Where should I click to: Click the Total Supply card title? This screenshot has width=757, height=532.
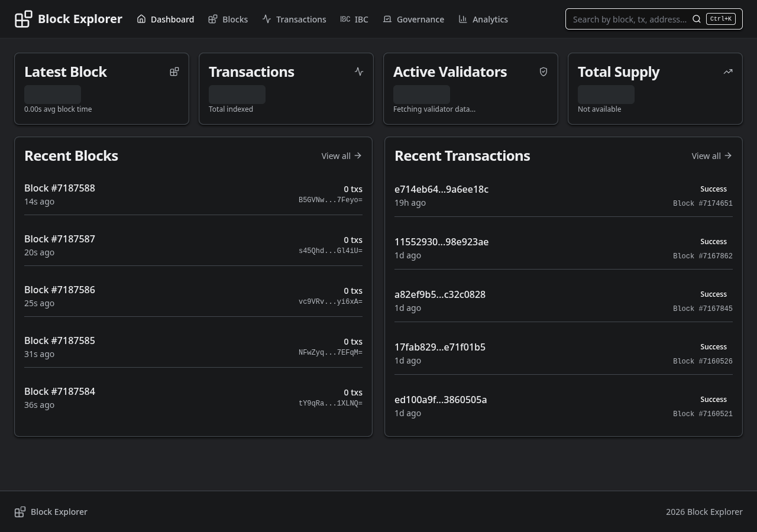click(619, 72)
